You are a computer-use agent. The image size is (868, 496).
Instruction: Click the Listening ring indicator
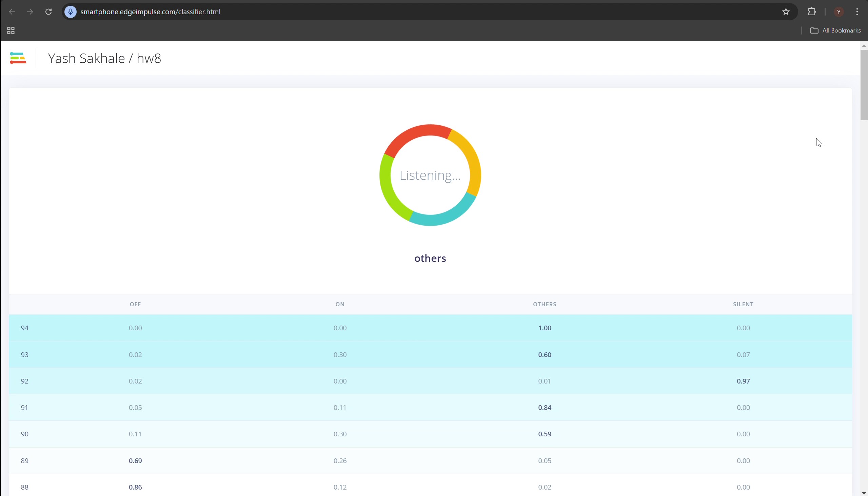point(430,175)
